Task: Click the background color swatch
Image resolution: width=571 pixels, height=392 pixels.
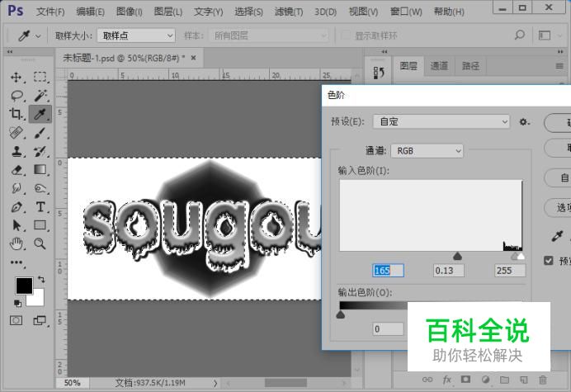Action: coord(39,300)
